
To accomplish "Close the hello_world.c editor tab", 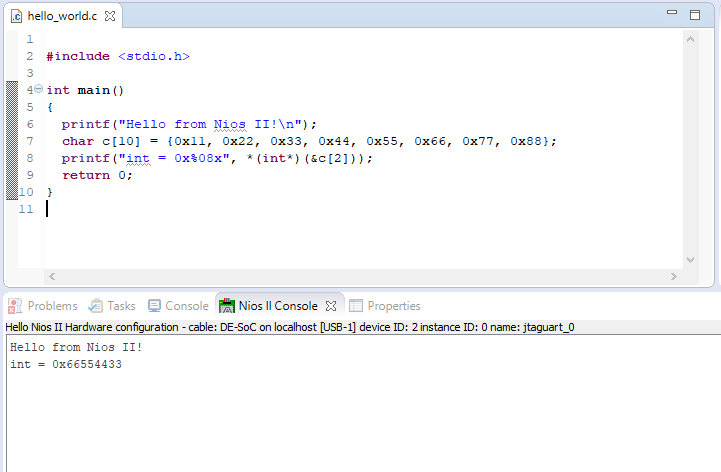I will [110, 16].
